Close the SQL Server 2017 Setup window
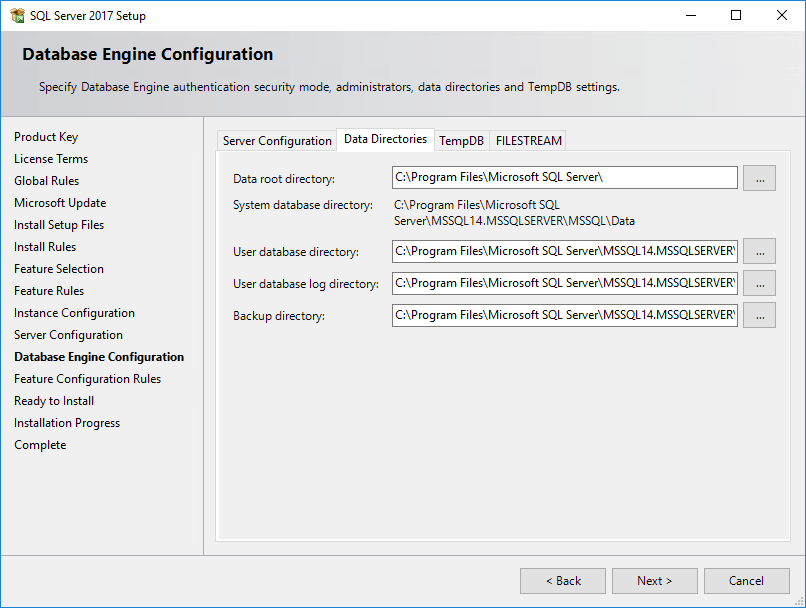The height and width of the screenshot is (608, 806). click(782, 15)
